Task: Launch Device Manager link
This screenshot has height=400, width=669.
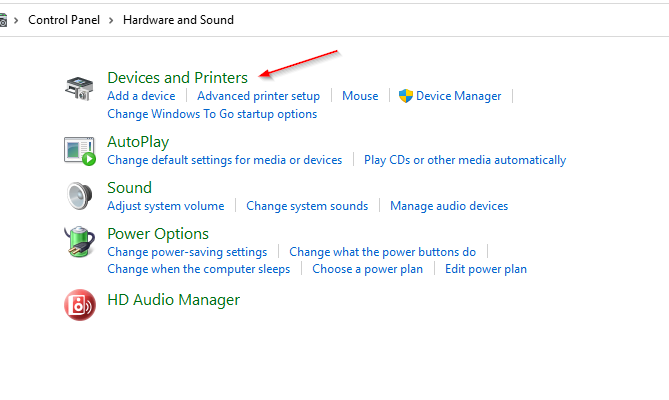Action: 459,96
